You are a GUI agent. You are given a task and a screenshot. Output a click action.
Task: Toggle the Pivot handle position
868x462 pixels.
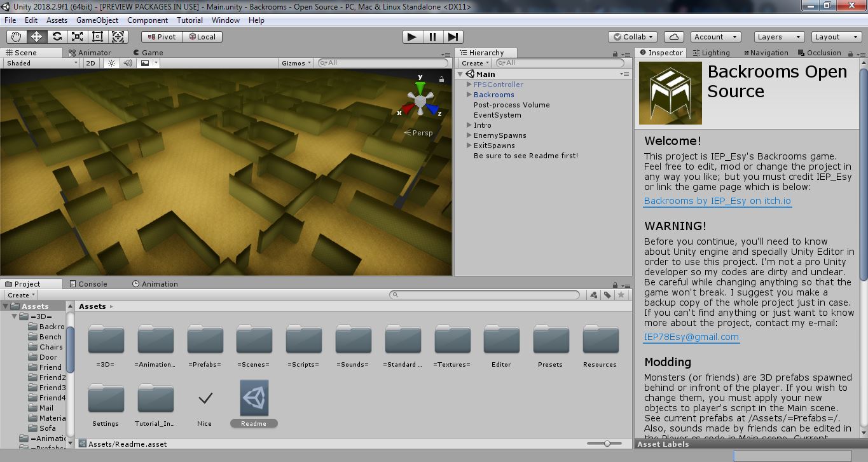[x=162, y=37]
